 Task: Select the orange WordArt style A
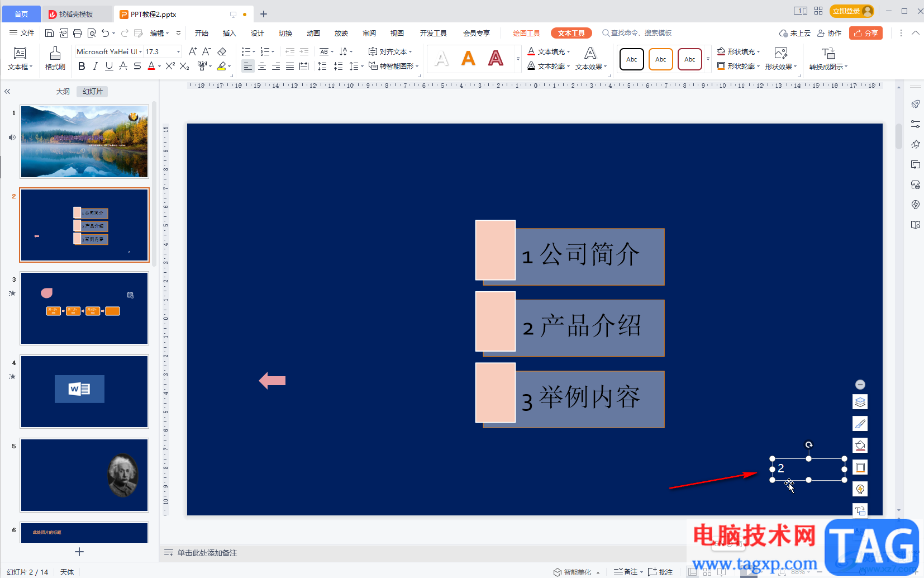tap(468, 58)
